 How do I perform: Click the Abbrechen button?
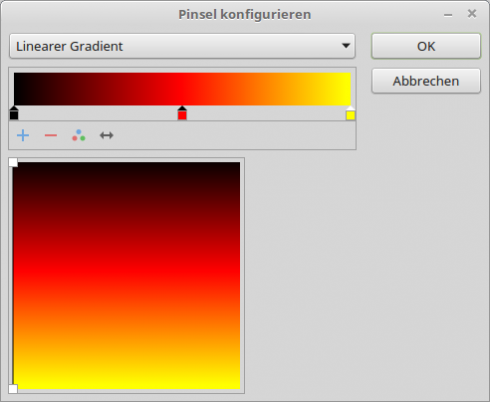point(426,81)
